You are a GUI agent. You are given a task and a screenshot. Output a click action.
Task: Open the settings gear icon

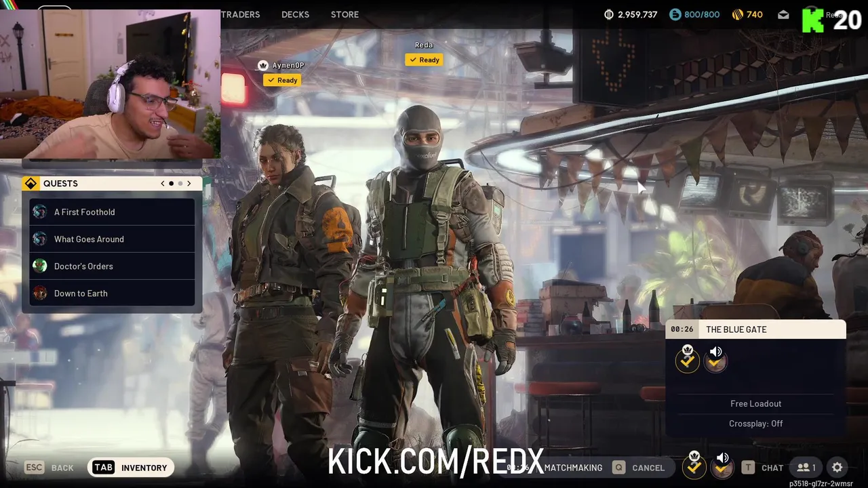pyautogui.click(x=837, y=468)
